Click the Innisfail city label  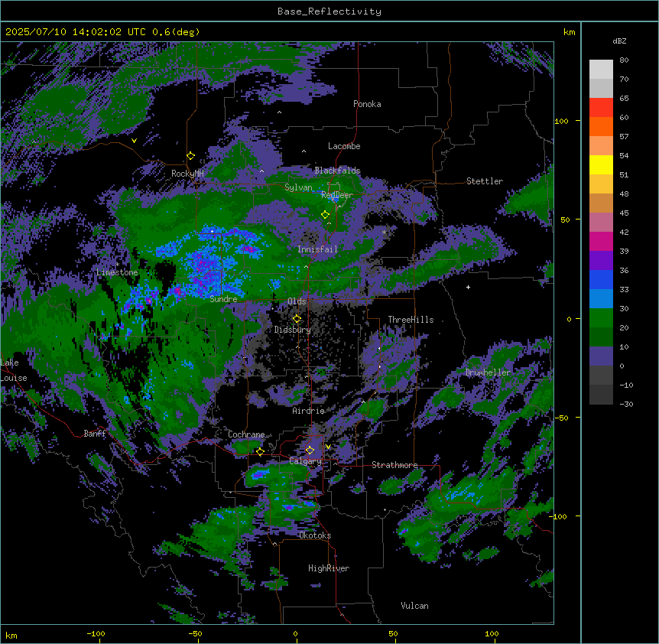tap(317, 249)
